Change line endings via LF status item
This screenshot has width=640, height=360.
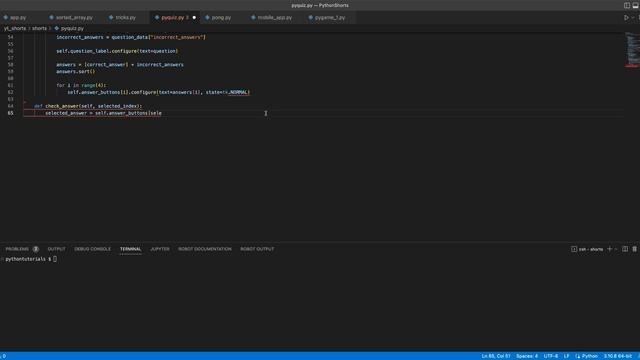point(567,356)
